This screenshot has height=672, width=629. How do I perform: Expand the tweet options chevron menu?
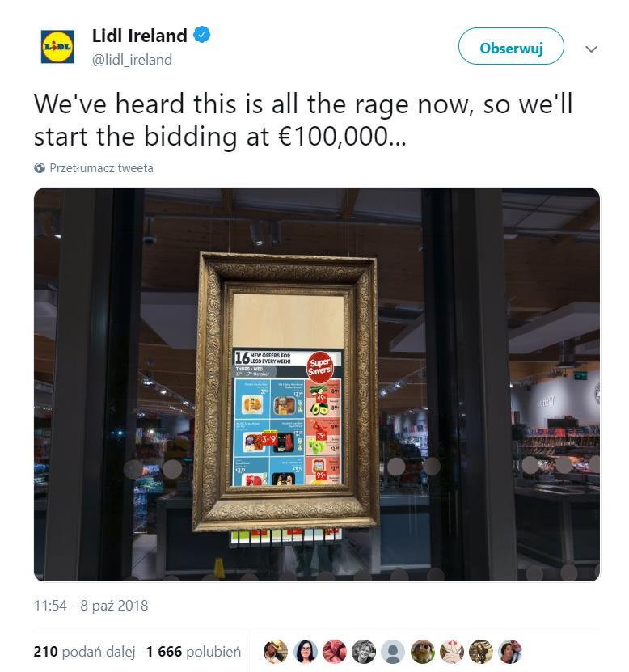[x=591, y=49]
